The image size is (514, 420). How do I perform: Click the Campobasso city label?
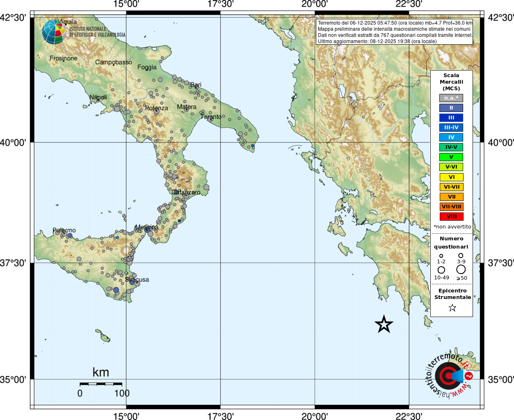(x=114, y=62)
